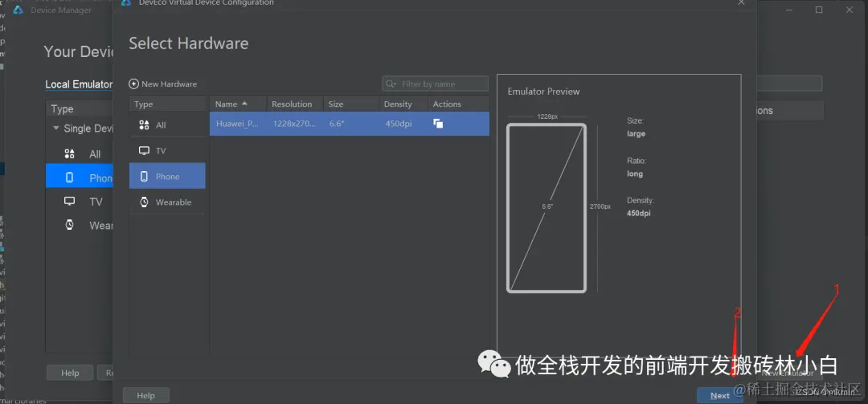
Task: Click Help button in configuration dialog
Action: pos(145,396)
